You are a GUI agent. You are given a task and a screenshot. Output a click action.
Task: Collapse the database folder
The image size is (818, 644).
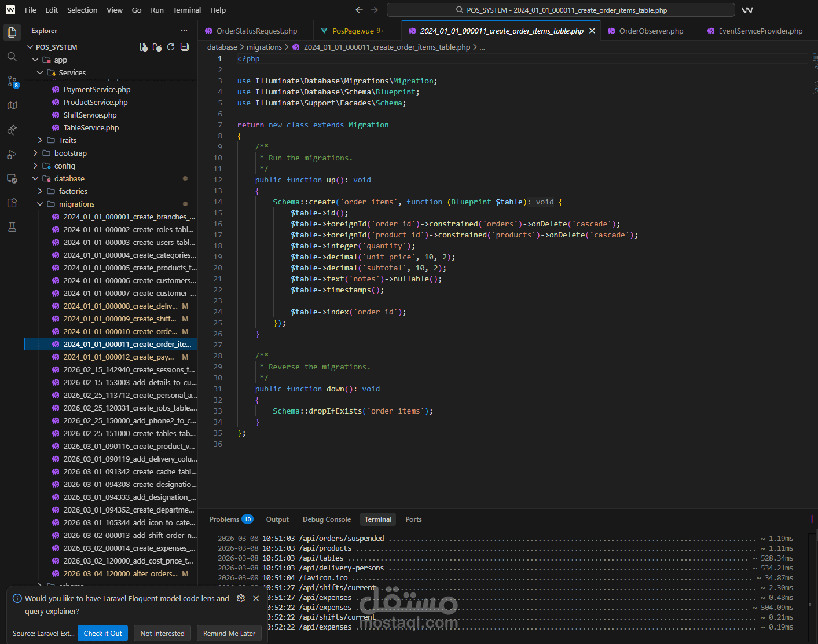(x=35, y=178)
